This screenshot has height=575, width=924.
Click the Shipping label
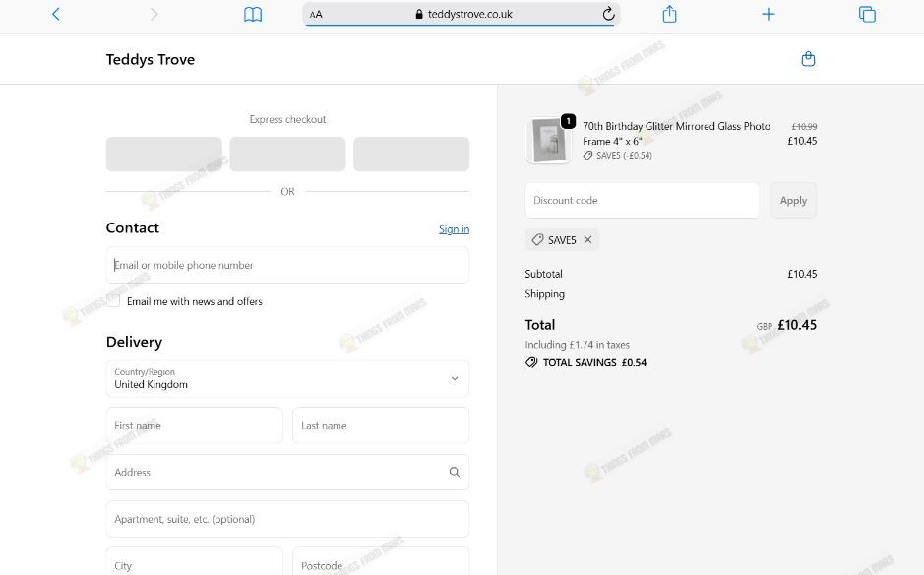pos(544,293)
